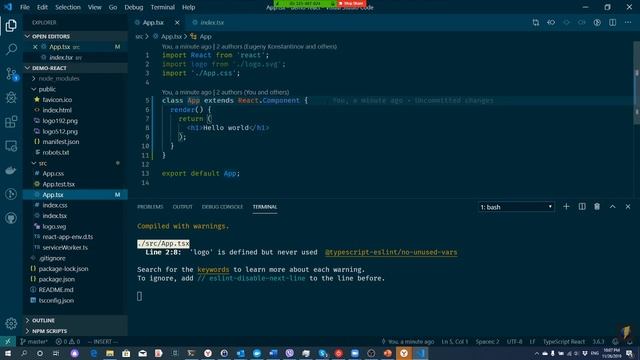
Task: Open the Source Control view
Action: [x=11, y=73]
